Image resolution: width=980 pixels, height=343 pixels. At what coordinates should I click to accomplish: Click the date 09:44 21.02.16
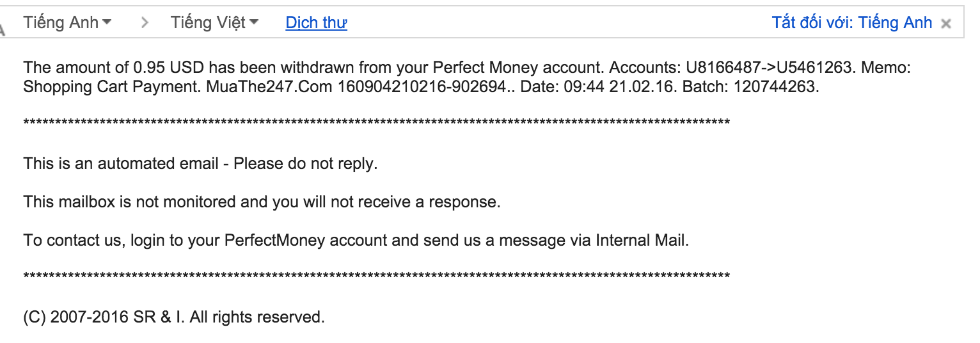[x=619, y=86]
